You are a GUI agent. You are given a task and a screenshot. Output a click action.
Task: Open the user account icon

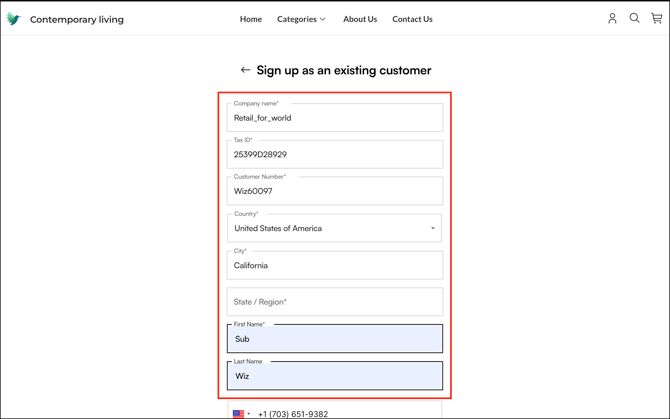click(x=612, y=18)
